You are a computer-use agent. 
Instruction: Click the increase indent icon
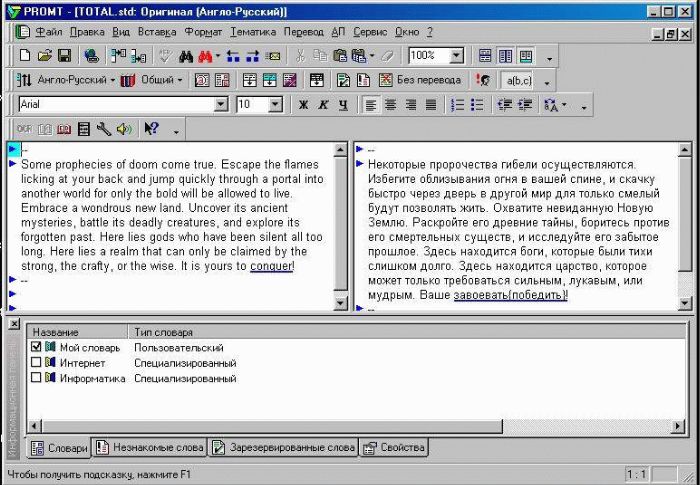(x=525, y=105)
